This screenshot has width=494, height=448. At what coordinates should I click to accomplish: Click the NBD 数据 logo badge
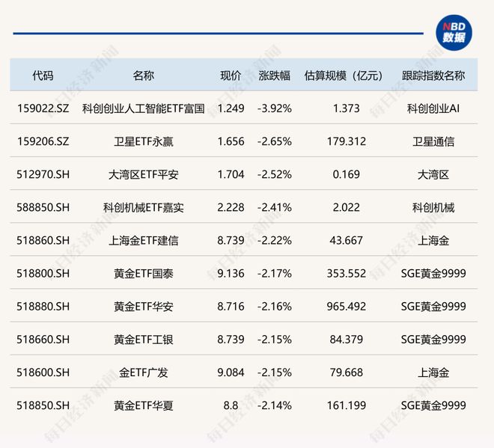pyautogui.click(x=454, y=32)
